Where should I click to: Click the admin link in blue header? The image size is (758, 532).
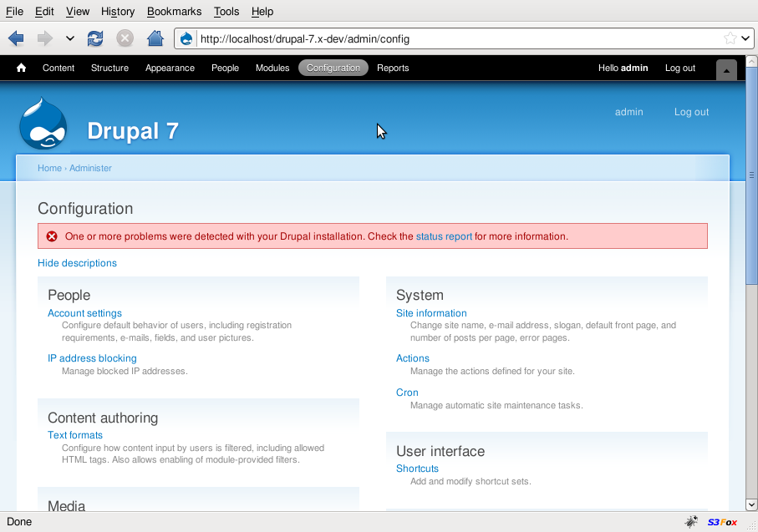(x=629, y=112)
